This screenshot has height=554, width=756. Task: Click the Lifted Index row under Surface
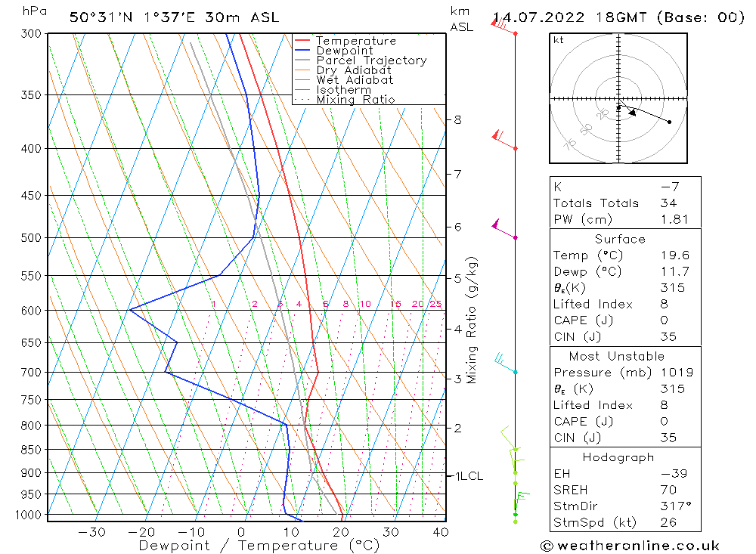(x=625, y=305)
